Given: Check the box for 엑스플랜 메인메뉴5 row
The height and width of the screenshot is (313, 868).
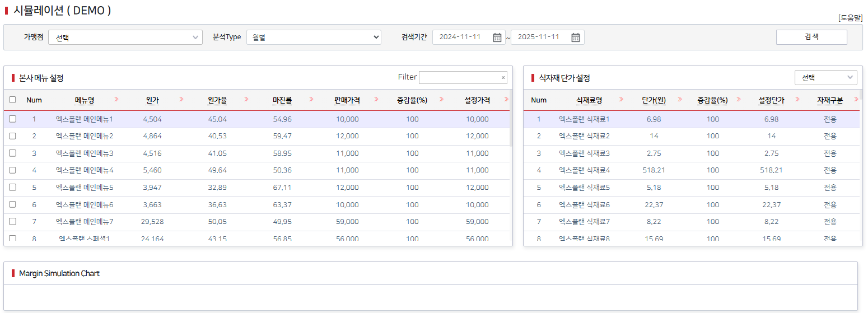Looking at the screenshot, I should coord(12,188).
